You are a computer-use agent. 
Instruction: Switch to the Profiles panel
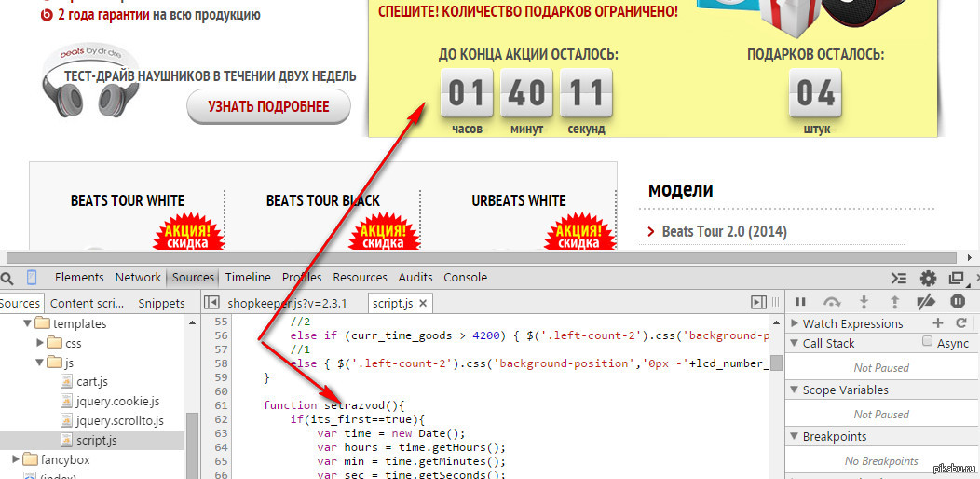pos(302,277)
